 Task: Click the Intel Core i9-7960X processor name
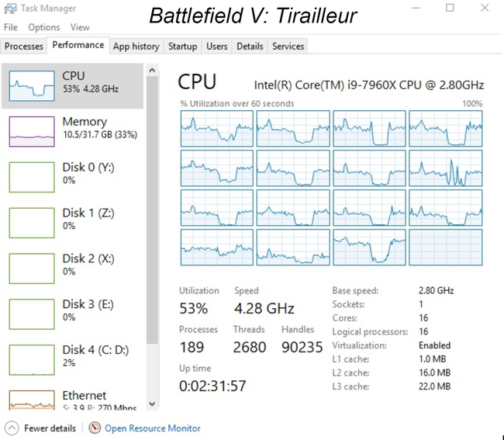[x=369, y=85]
